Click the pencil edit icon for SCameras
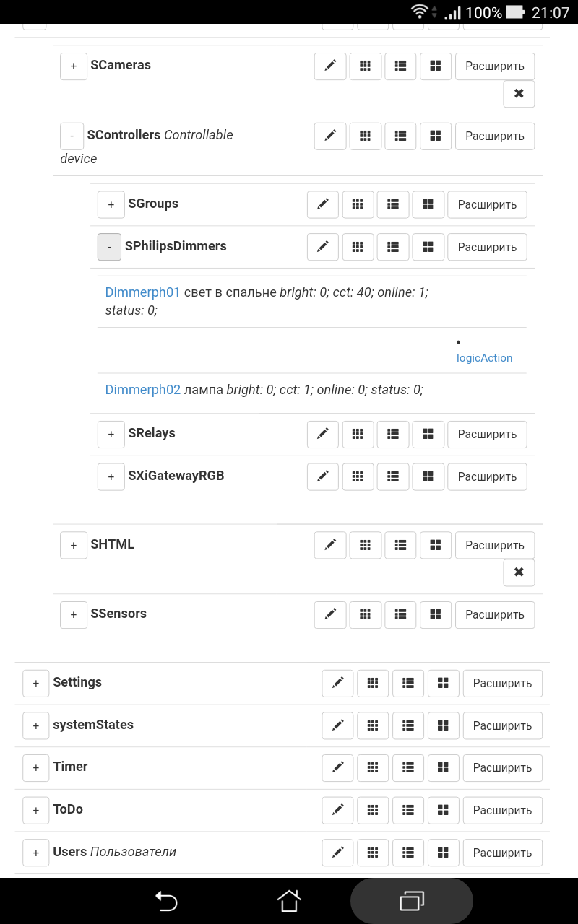 (x=330, y=66)
